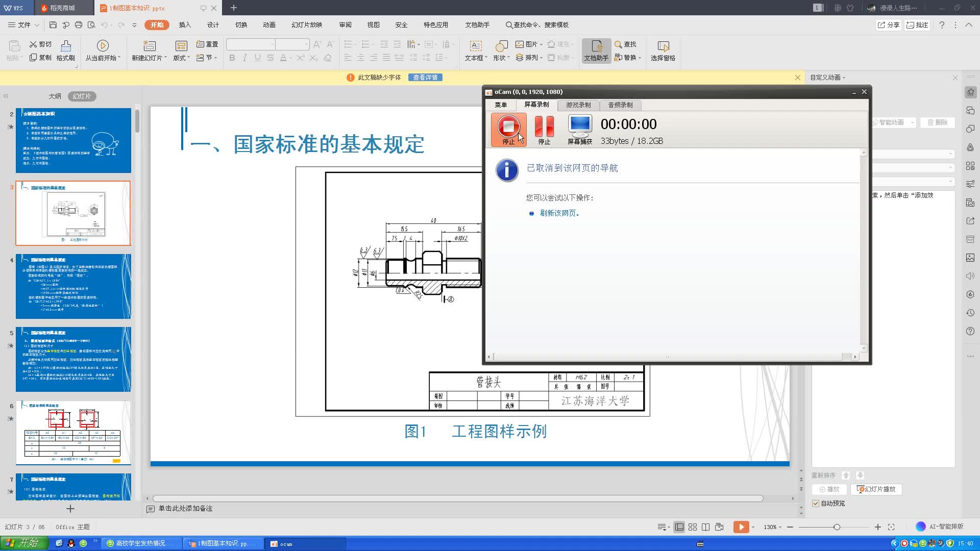Click the reading view book icon
The height and width of the screenshot is (551, 980).
click(705, 527)
